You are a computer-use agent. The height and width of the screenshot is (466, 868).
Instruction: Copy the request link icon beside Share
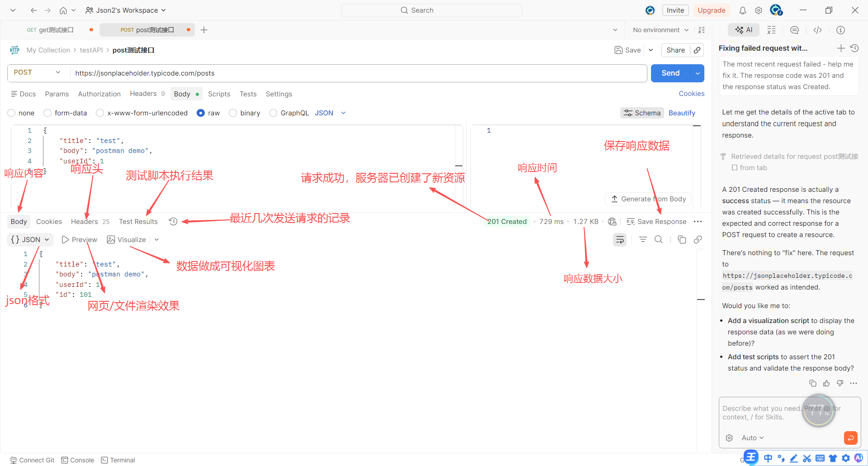[x=697, y=50]
